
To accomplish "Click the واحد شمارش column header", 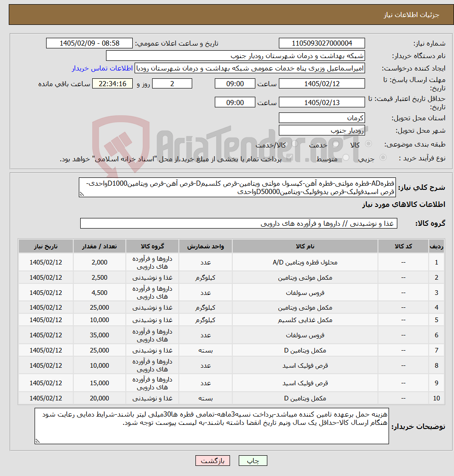I will click(x=206, y=246).
